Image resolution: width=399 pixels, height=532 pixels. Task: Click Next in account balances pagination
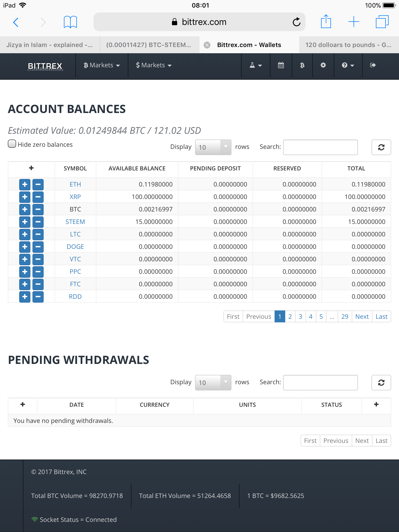[x=362, y=316]
